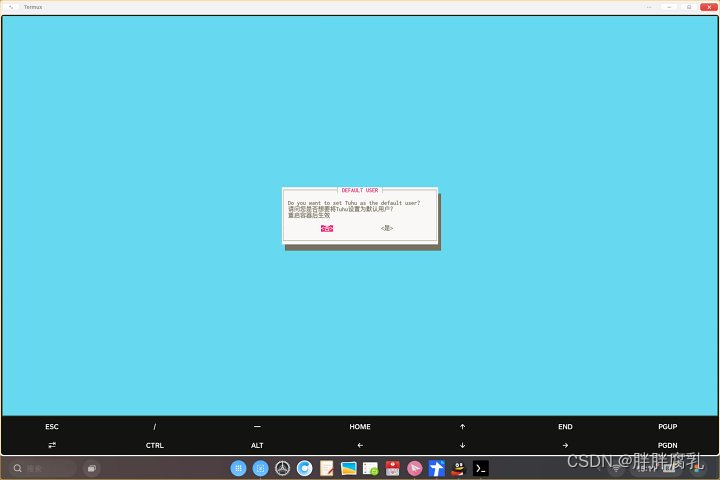Screen dimensions: 720x480
Task: Tap the HOME extra key
Action: point(360,427)
